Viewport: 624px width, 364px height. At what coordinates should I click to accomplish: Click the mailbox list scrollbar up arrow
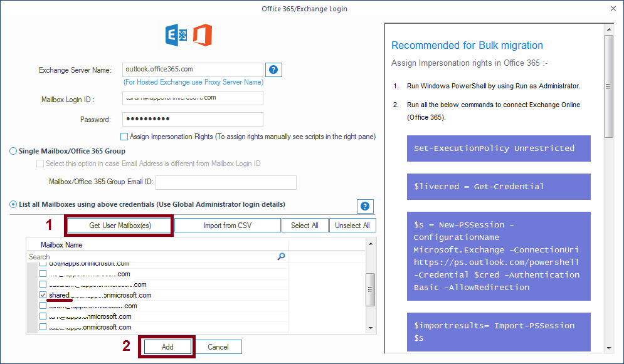[x=371, y=243]
